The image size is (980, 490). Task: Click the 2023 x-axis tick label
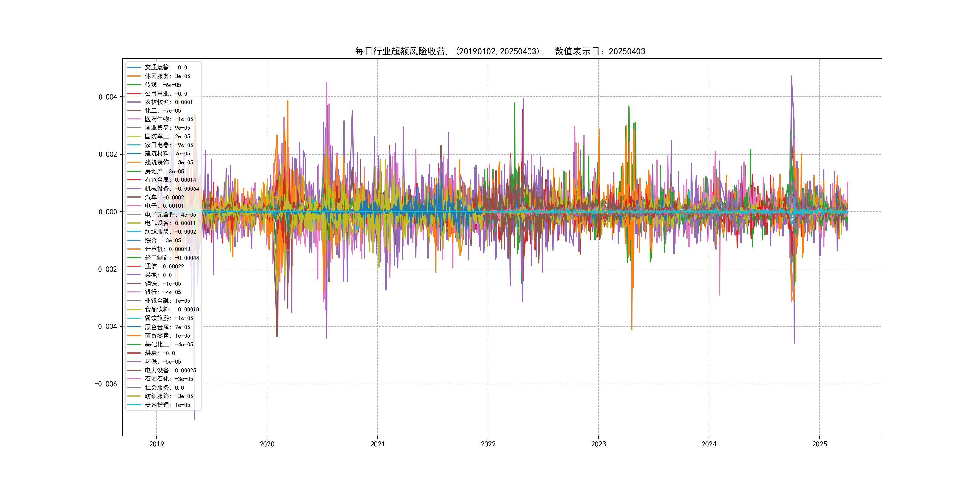(x=598, y=444)
